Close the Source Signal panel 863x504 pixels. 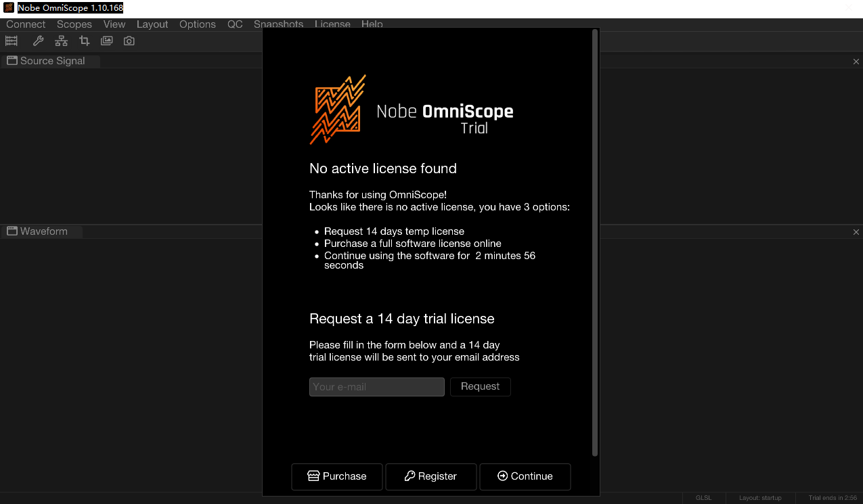(856, 62)
